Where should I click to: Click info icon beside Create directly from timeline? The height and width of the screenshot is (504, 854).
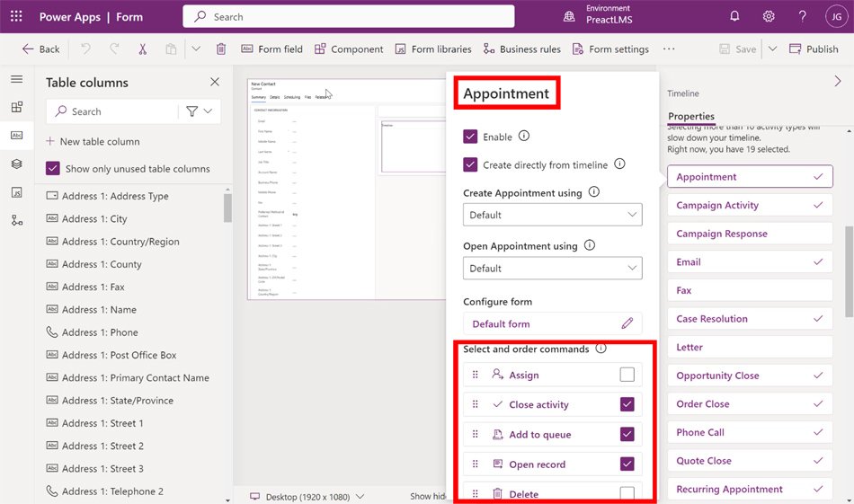(619, 164)
